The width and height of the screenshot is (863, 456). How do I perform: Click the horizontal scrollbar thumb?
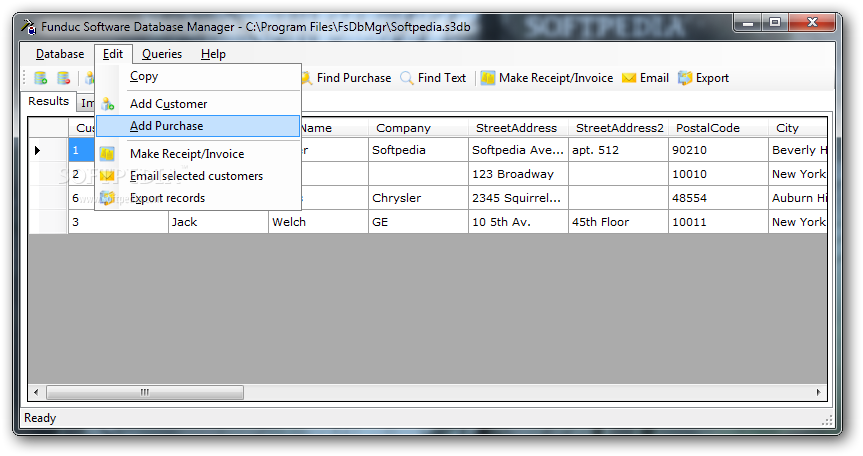[x=145, y=392]
